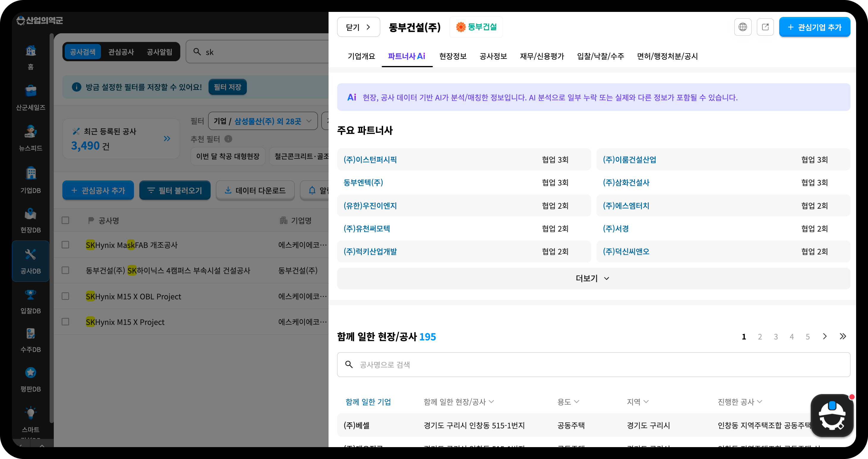Check the SK하이닉스 4캠퍼스 부속시설 row
This screenshot has height=459, width=868.
pos(65,271)
